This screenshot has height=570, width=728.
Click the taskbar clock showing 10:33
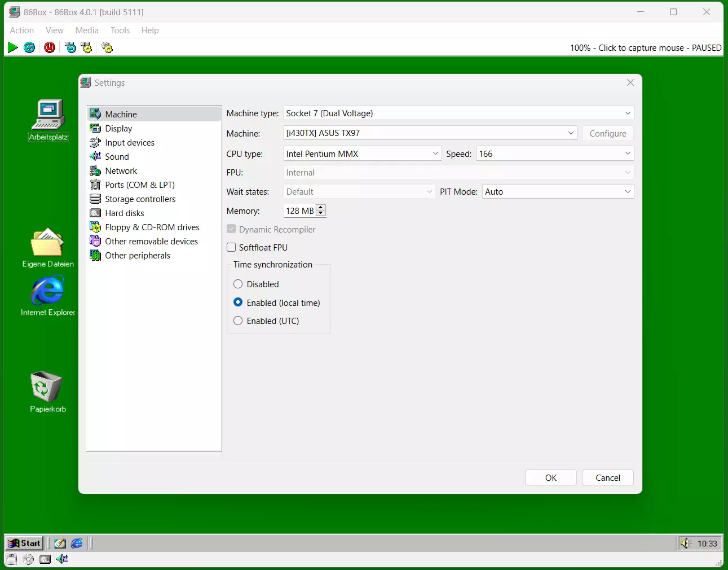707,543
